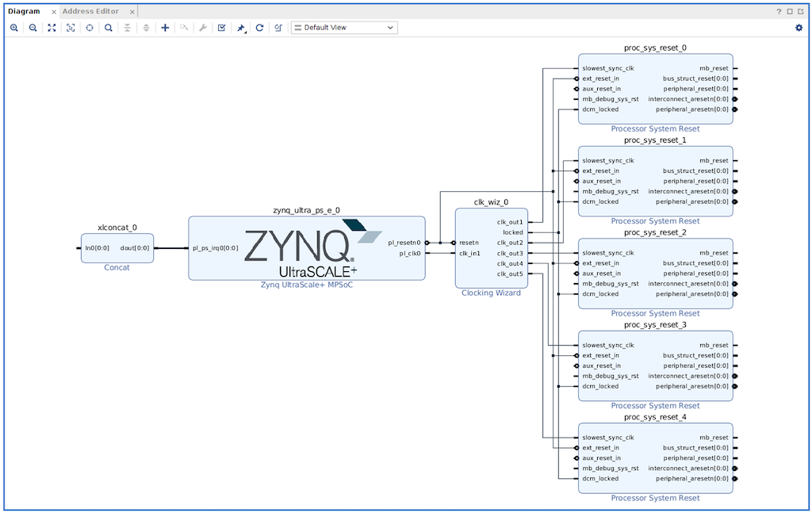
Task: Click bus_struct_reset[0:0] on proc_sys_reset_1
Action: (x=695, y=170)
